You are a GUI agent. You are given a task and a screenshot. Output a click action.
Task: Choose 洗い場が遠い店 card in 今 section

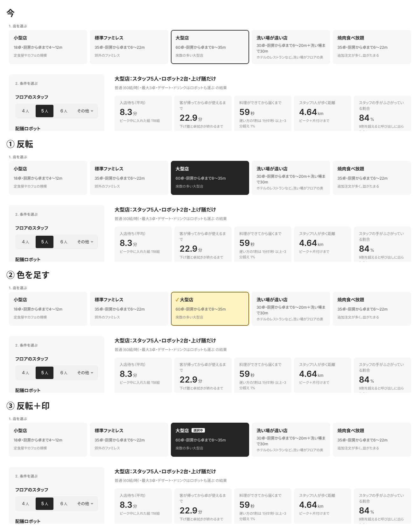(291, 47)
